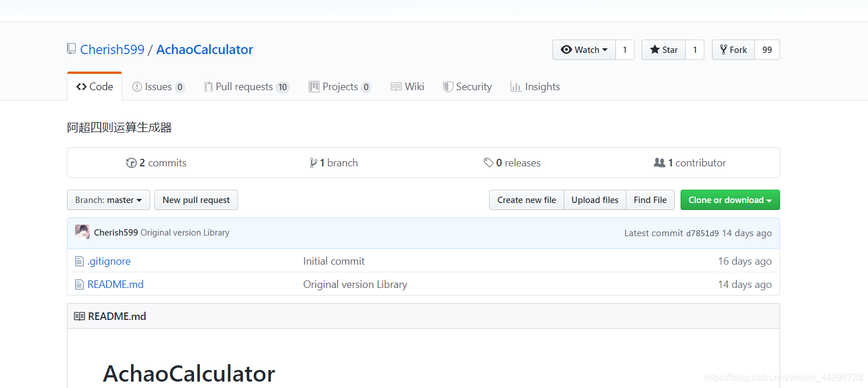Click '16 days ago' on .gitignore row
The height and width of the screenshot is (388, 868).
point(745,261)
